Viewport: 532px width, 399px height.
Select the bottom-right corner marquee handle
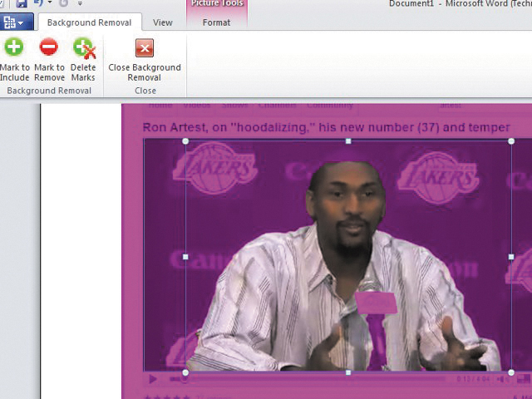tap(511, 372)
